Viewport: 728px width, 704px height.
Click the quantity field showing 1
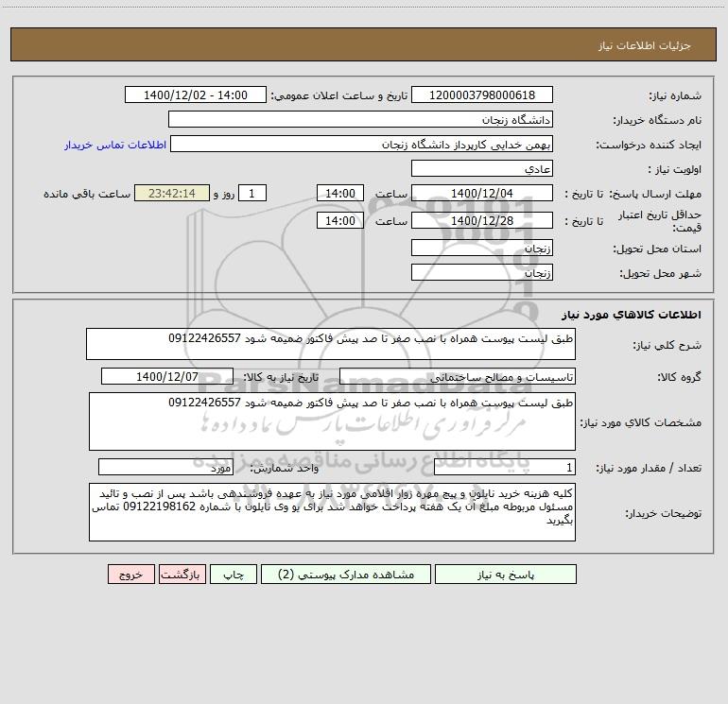[505, 467]
